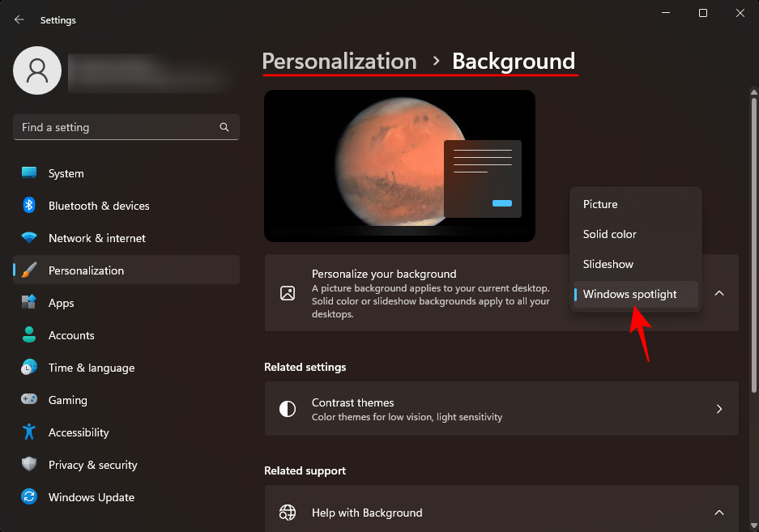Viewport: 759px width, 532px height.
Task: Open Gaming settings text label
Action: click(x=68, y=400)
